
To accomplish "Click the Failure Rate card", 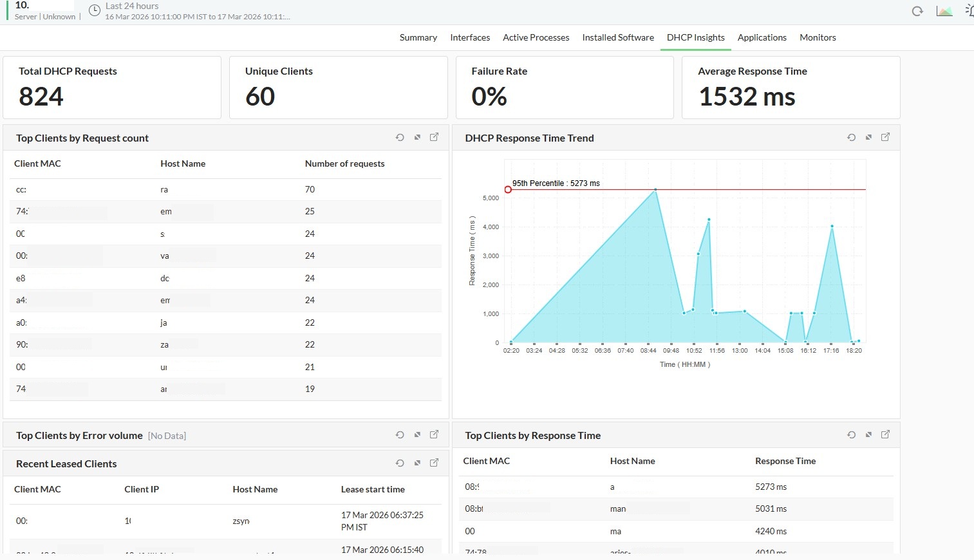I will 565,88.
